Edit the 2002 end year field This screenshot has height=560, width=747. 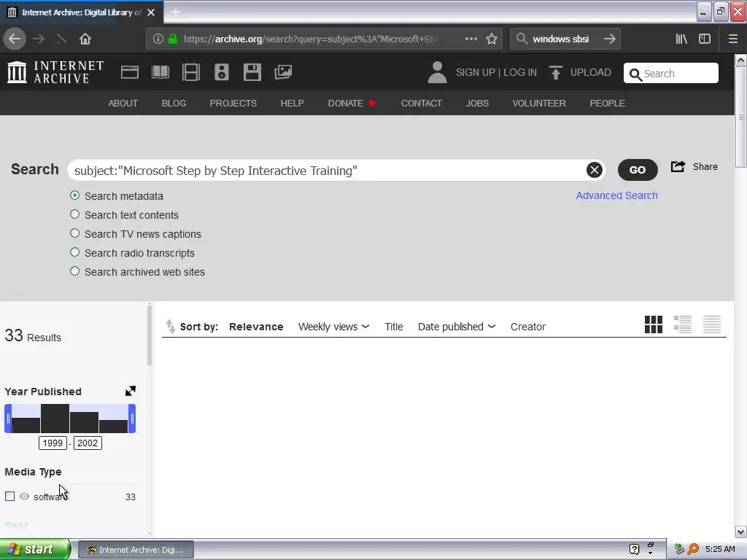(x=88, y=443)
